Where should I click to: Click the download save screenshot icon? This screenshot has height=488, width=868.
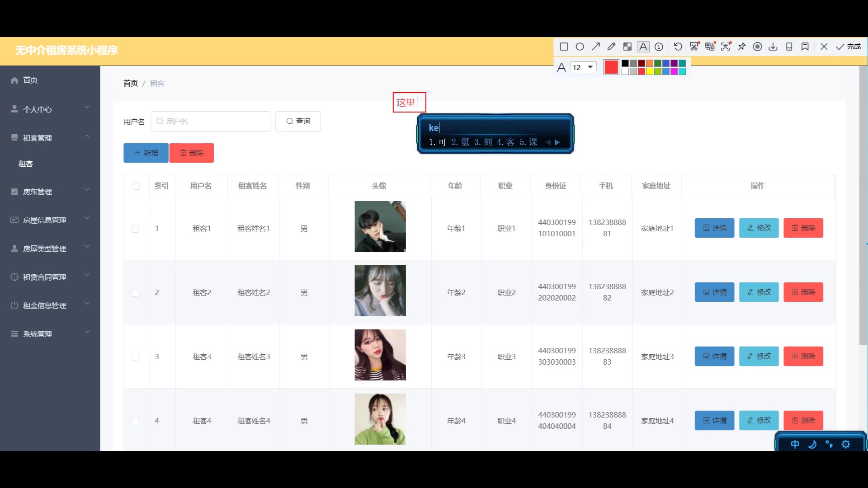773,47
